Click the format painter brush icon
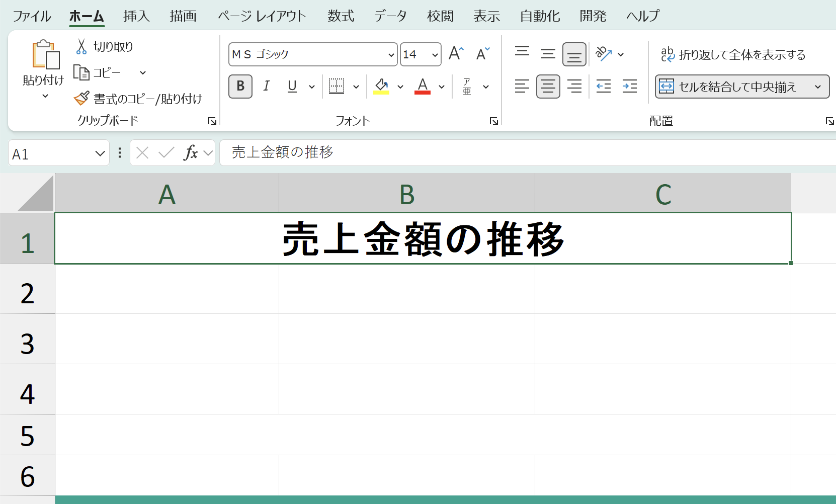The width and height of the screenshot is (836, 504). (x=81, y=98)
